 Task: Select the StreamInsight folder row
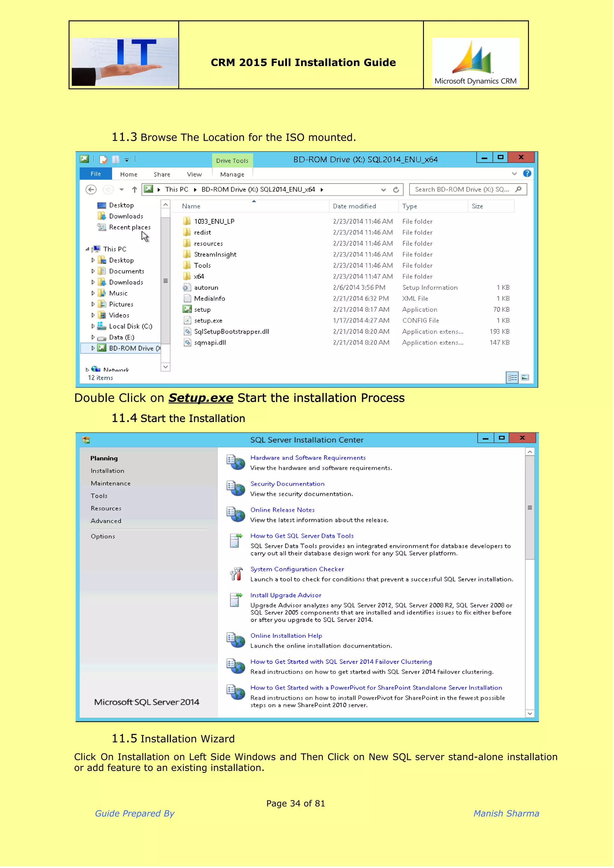346,255
